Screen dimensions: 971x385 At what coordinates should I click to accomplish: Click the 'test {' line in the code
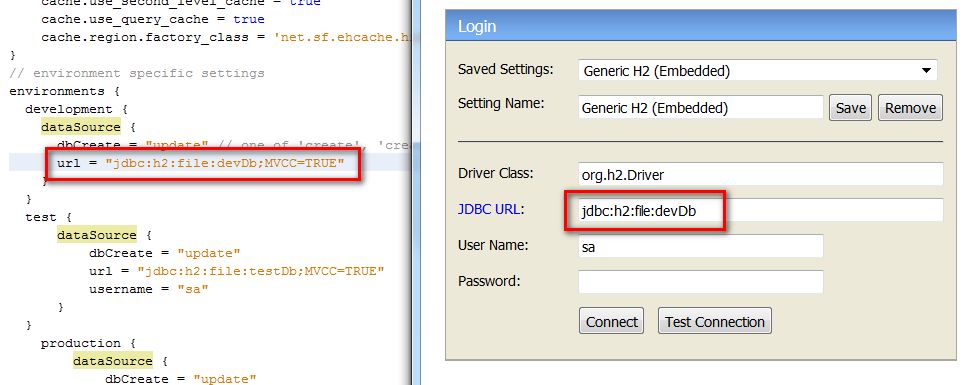(49, 217)
